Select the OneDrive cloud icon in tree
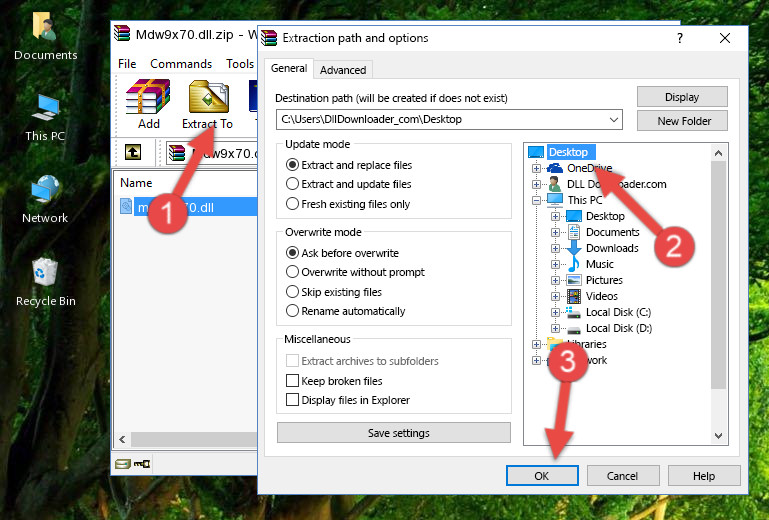The width and height of the screenshot is (769, 520). coord(555,168)
